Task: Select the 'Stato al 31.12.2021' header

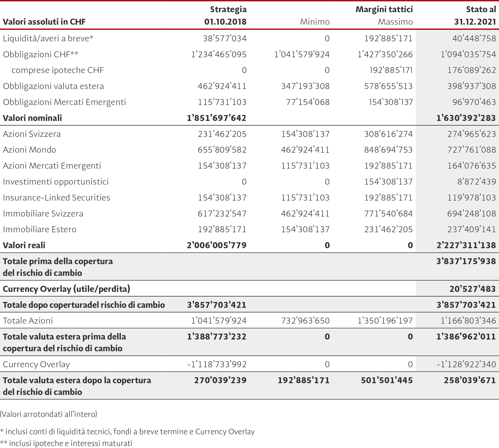Action: point(475,15)
